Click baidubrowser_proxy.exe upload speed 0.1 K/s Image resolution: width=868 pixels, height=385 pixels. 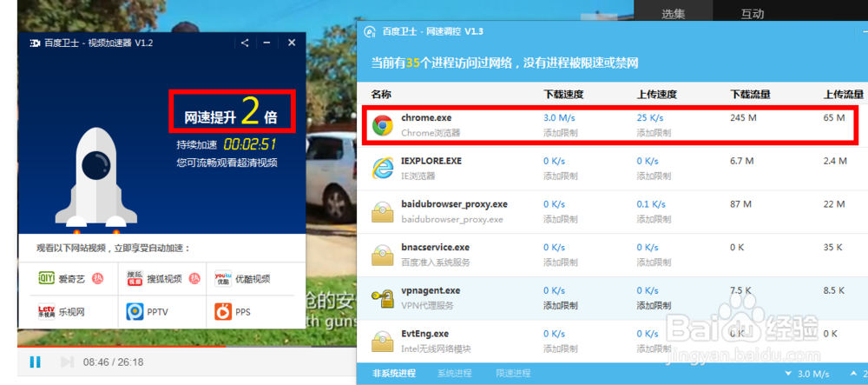[x=652, y=204]
